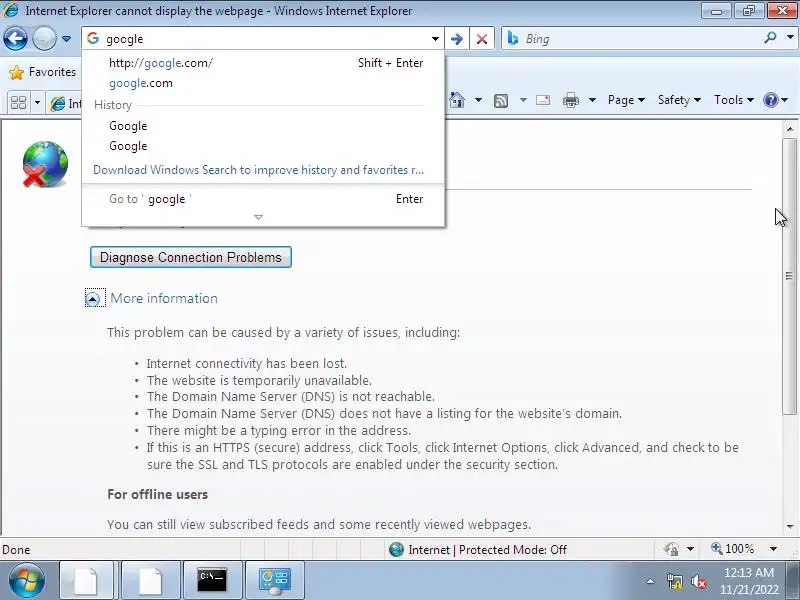Select the Internet Explorer page tab
Screen dimensions: 800x600
(x=65, y=104)
